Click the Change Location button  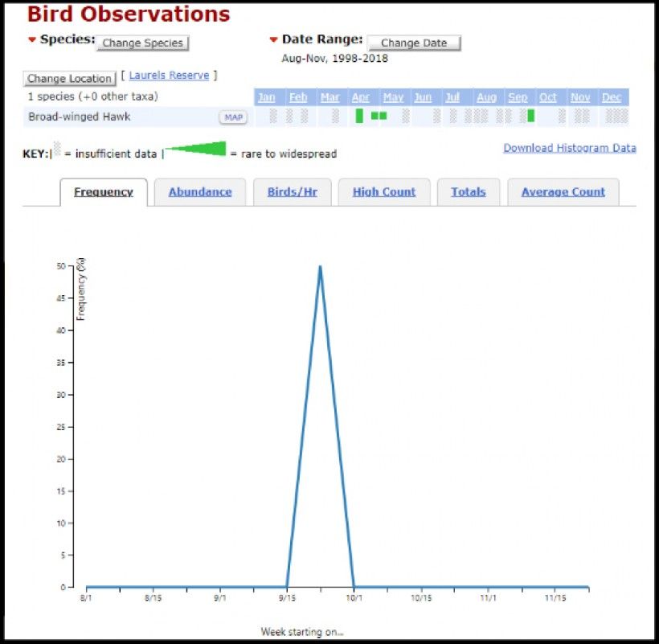pos(69,79)
